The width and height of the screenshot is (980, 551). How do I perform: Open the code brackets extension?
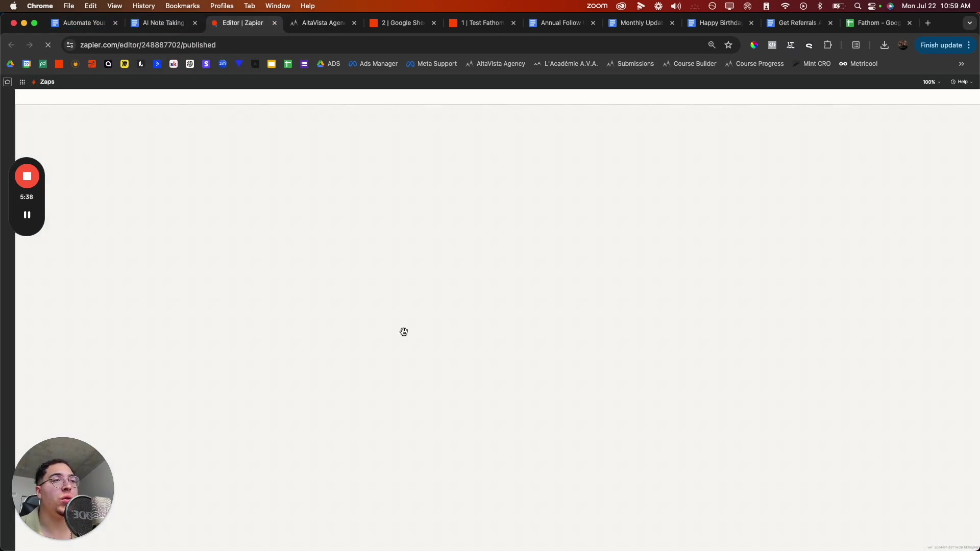coord(772,45)
